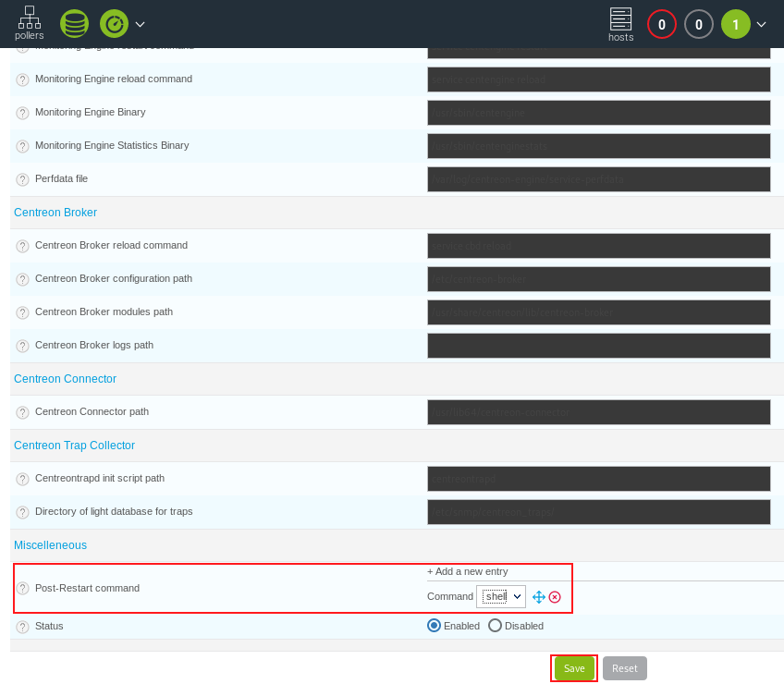Click the Reset button

[624, 668]
